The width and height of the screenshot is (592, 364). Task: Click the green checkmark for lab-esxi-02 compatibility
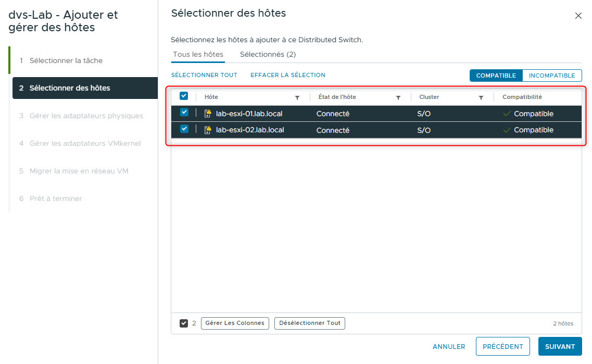pos(507,130)
